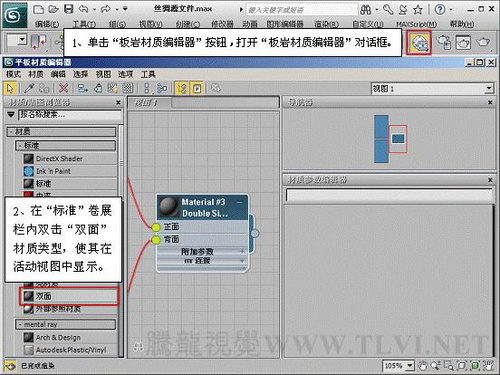Click the Lay Out All Vertical icon

147,88
